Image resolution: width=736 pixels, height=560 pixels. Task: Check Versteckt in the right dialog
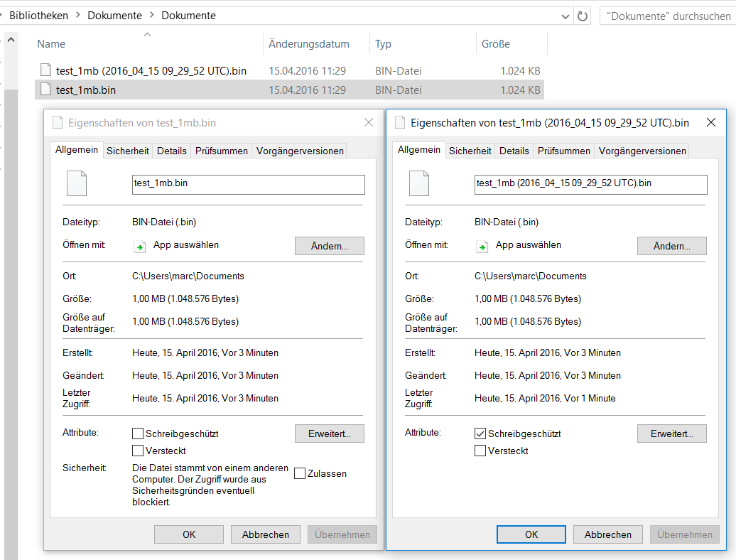tap(480, 451)
